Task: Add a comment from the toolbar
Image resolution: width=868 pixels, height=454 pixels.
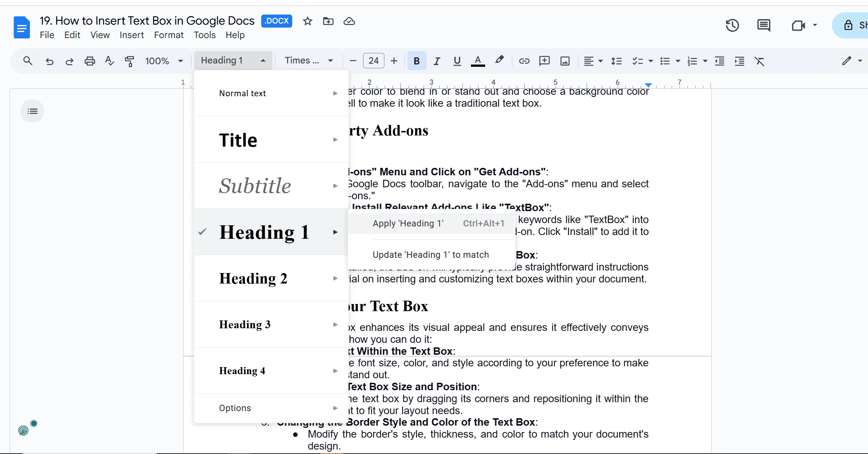Action: (544, 61)
